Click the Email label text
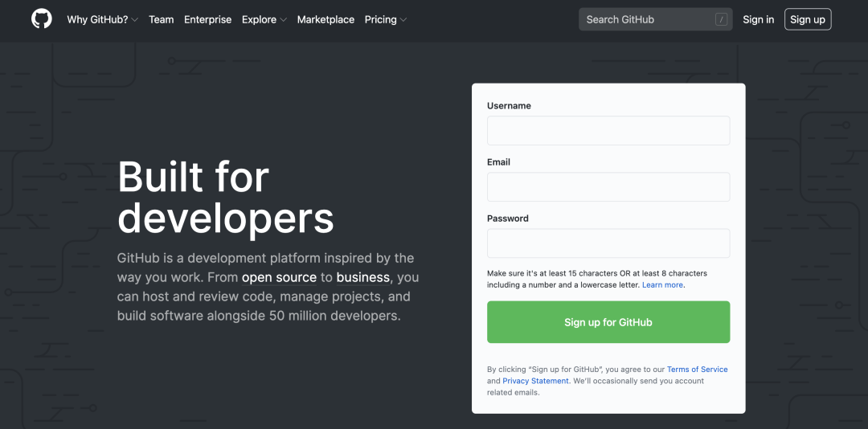The height and width of the screenshot is (429, 868). pyautogui.click(x=499, y=162)
